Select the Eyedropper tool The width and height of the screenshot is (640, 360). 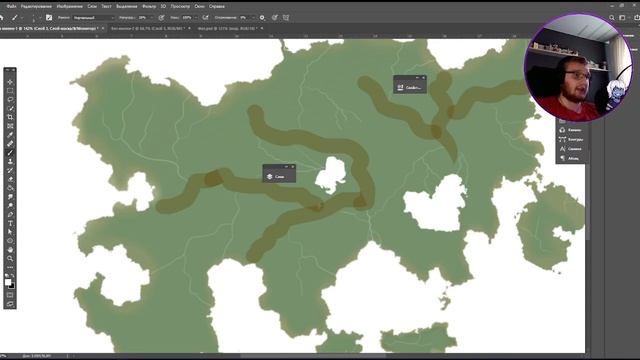10,135
